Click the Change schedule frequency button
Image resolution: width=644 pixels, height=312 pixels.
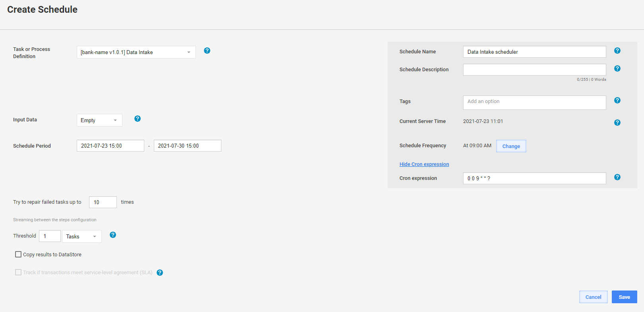pos(511,146)
